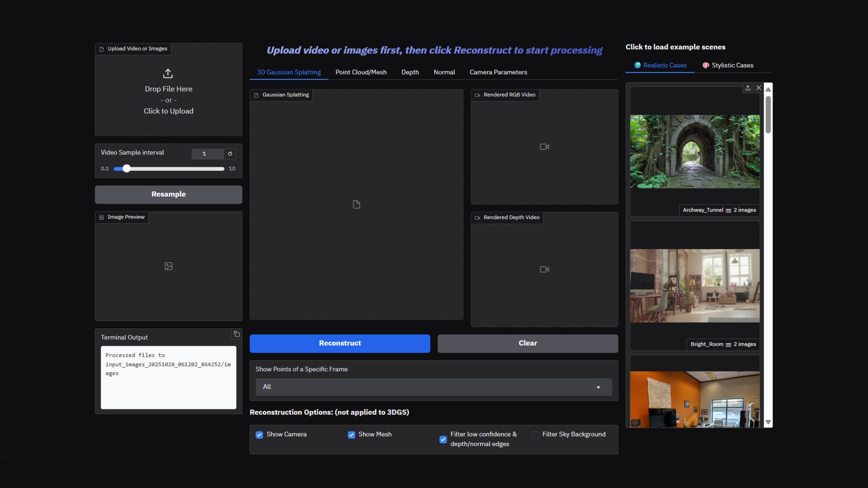Disable the Show Mesh option
Viewport: 868px width, 488px height.
(x=351, y=435)
